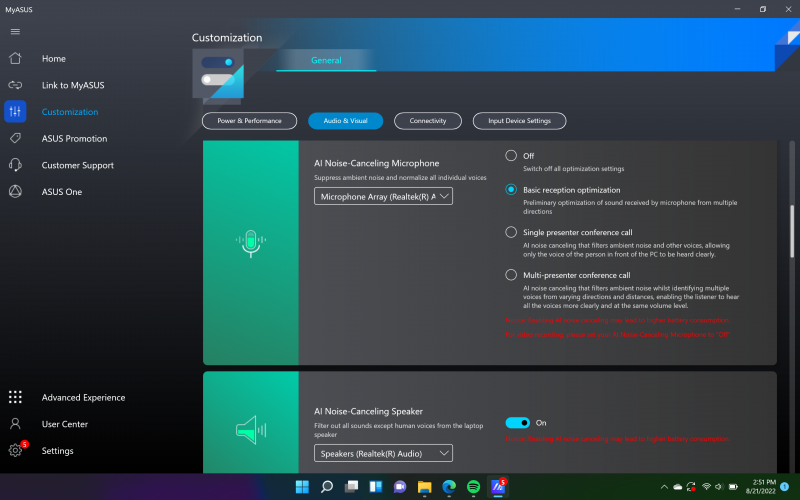Click the Customization sliders icon
800x500 pixels.
pos(15,111)
